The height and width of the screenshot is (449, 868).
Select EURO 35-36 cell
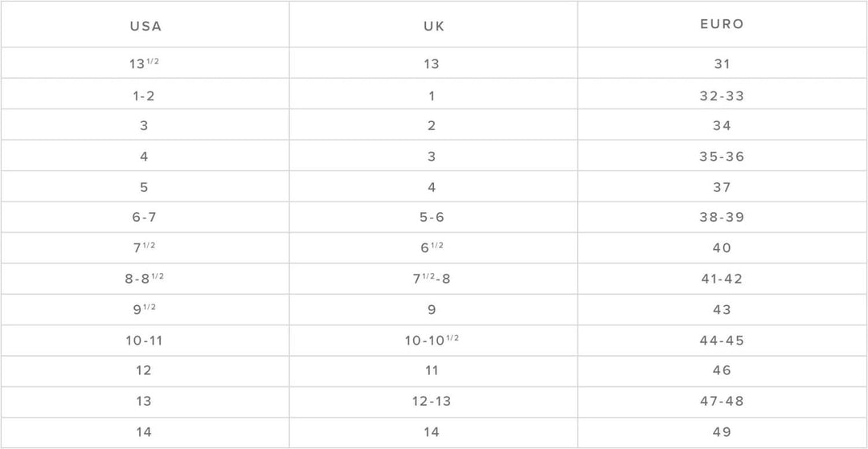[x=722, y=157]
